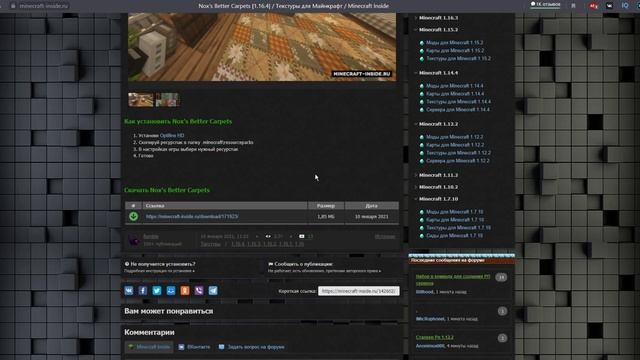Open Textures for Minecraft 1.7.10

point(458,228)
